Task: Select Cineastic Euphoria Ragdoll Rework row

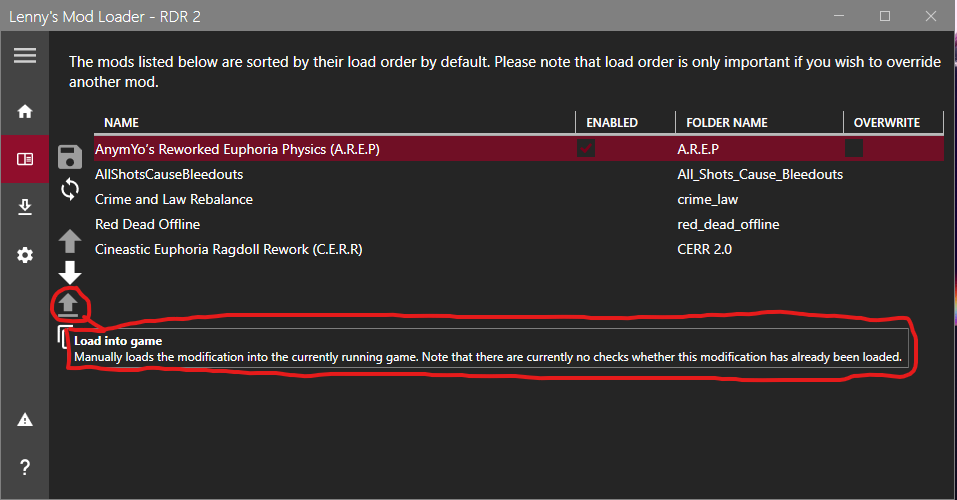Action: pyautogui.click(x=228, y=249)
